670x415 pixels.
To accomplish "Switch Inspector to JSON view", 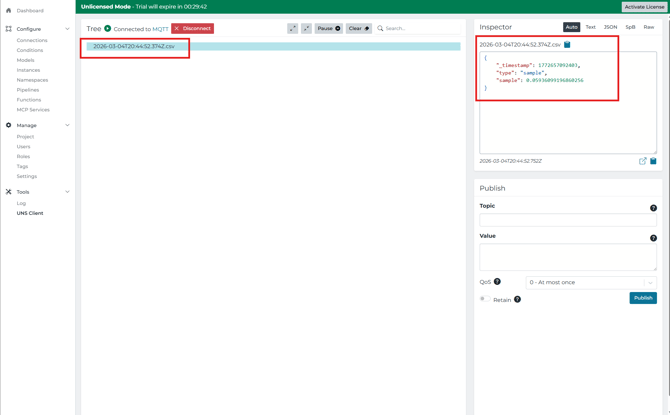I will pyautogui.click(x=610, y=27).
